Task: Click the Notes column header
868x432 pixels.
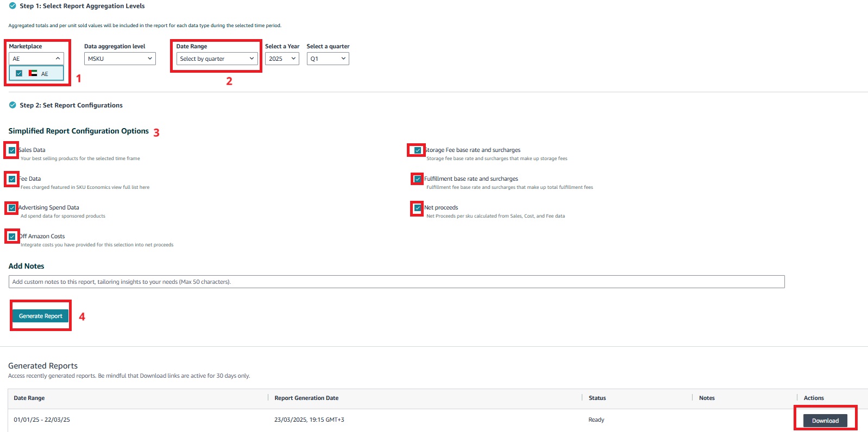Action: (707, 398)
